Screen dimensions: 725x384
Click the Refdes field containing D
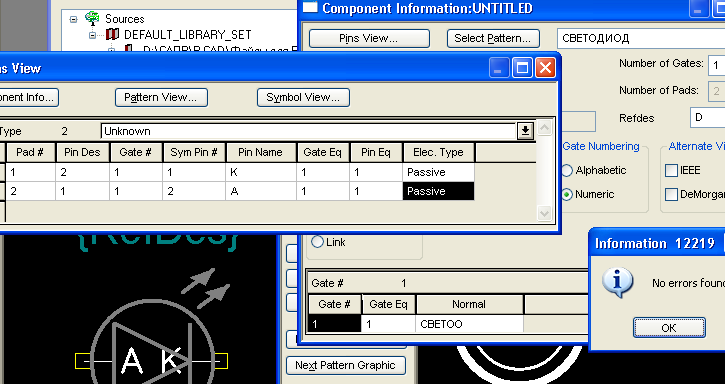[x=707, y=118]
